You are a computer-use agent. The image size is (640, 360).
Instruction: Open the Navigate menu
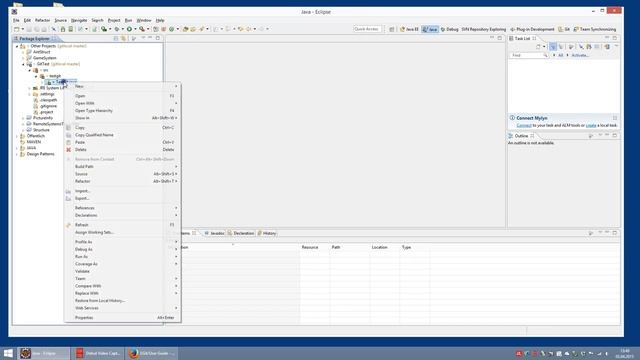(79, 20)
